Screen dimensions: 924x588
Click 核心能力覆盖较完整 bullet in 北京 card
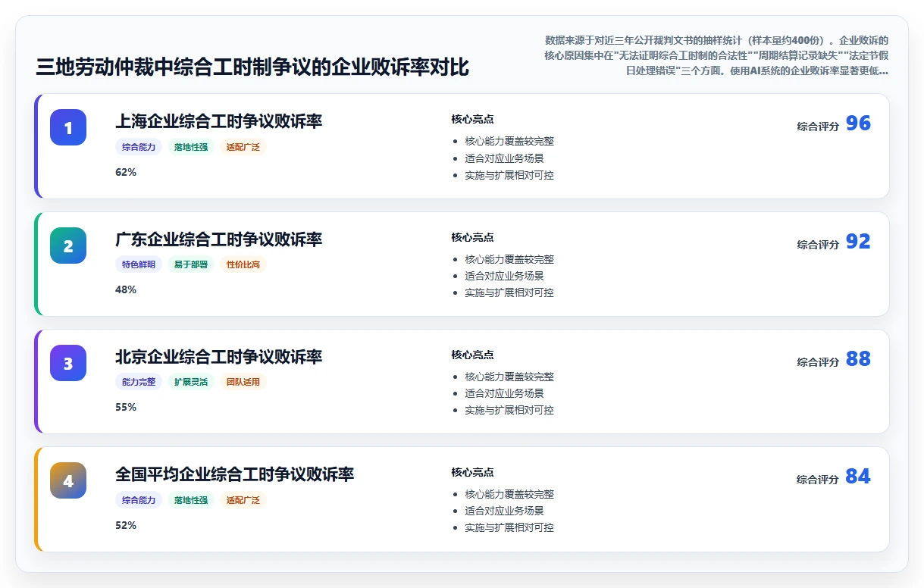click(x=509, y=377)
